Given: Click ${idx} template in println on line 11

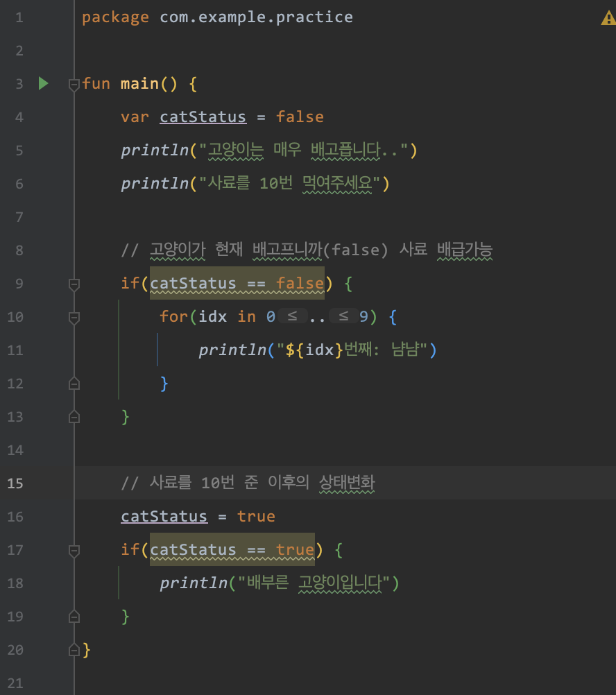Looking at the screenshot, I should click(x=314, y=350).
